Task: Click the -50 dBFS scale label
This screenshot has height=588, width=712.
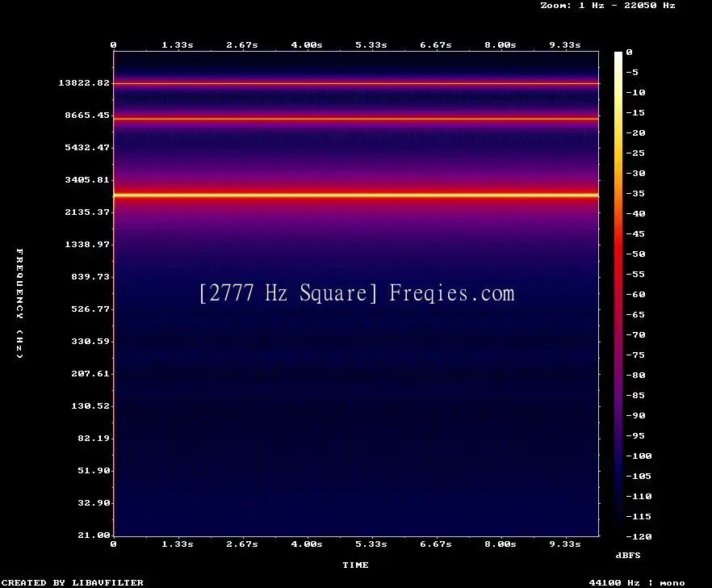Action: coord(635,254)
